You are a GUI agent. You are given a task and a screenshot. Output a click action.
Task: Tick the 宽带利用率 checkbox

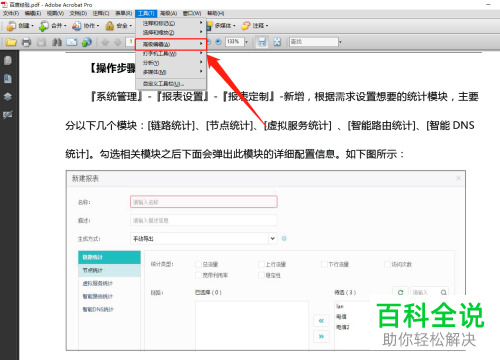199,275
